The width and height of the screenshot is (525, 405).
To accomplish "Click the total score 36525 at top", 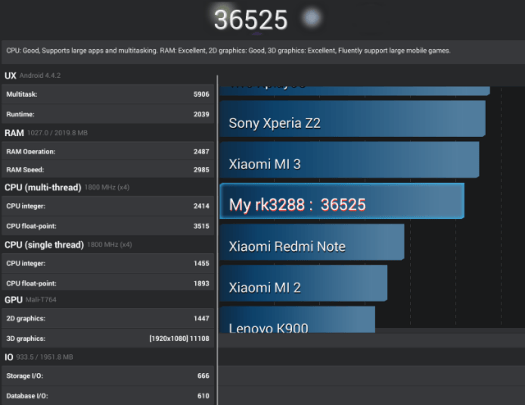I will coord(251,20).
